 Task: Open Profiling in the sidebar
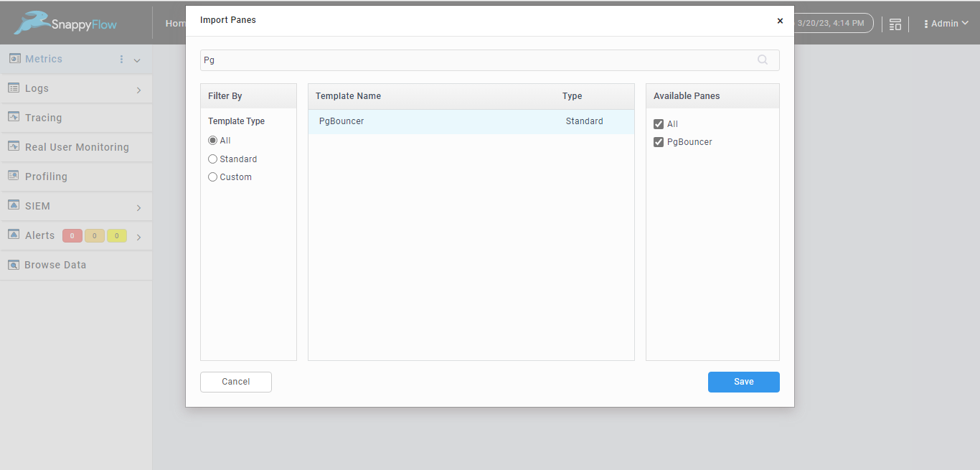(46, 177)
